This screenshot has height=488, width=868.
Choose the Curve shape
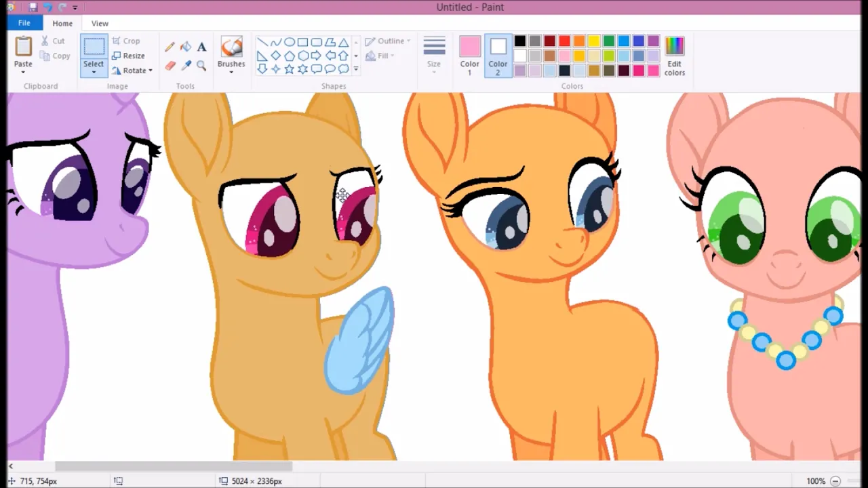tap(276, 42)
